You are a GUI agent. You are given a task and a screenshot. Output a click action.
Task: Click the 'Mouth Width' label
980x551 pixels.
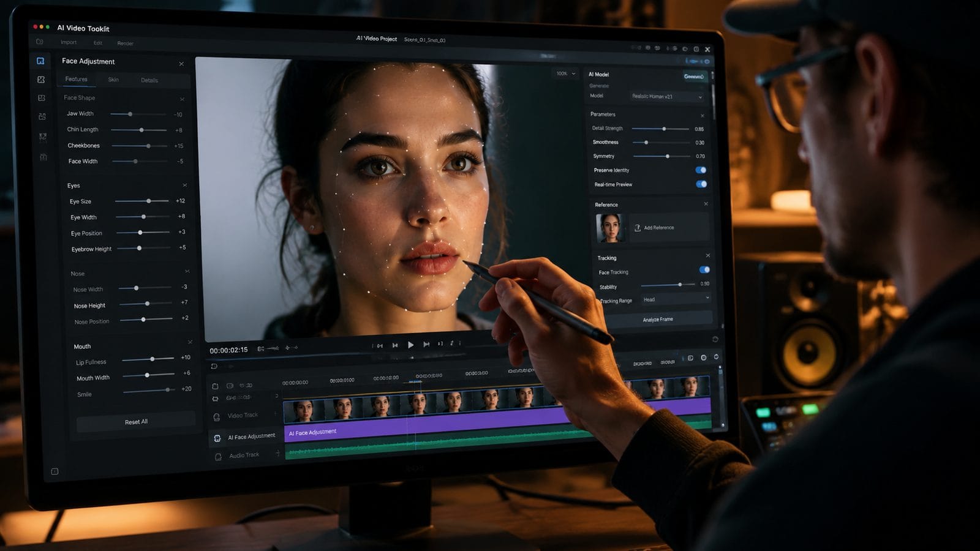tap(93, 378)
